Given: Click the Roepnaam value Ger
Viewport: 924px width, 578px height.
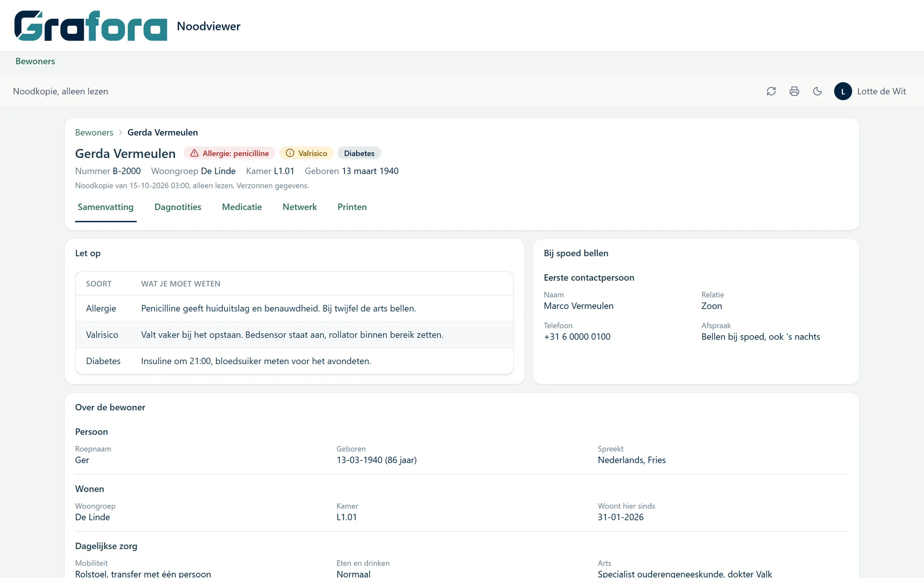Looking at the screenshot, I should pyautogui.click(x=82, y=460).
